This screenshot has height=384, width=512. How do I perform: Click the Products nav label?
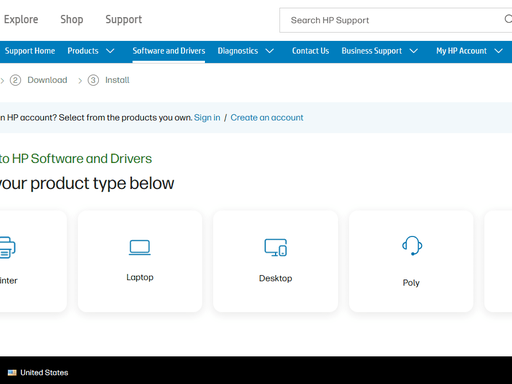[83, 51]
